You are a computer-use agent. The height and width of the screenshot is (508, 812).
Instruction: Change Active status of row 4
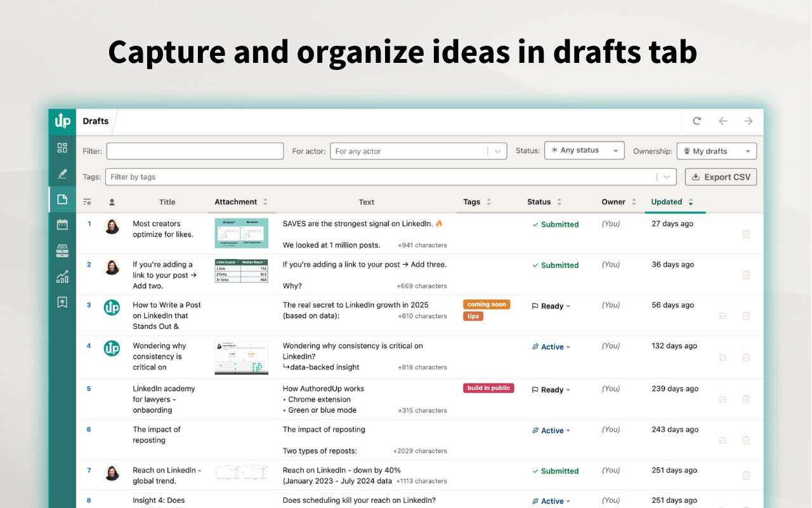click(551, 347)
